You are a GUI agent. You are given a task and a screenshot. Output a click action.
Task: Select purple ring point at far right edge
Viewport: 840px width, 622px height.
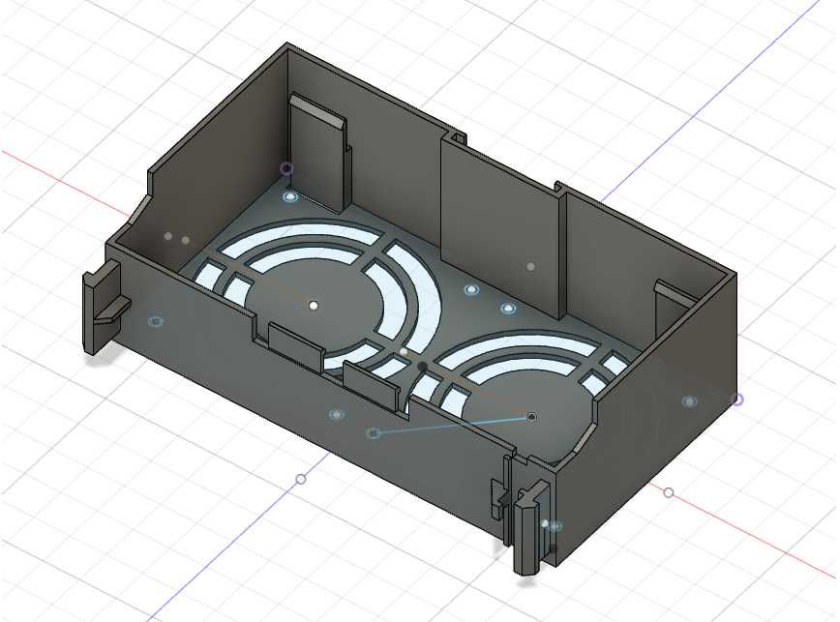[737, 400]
